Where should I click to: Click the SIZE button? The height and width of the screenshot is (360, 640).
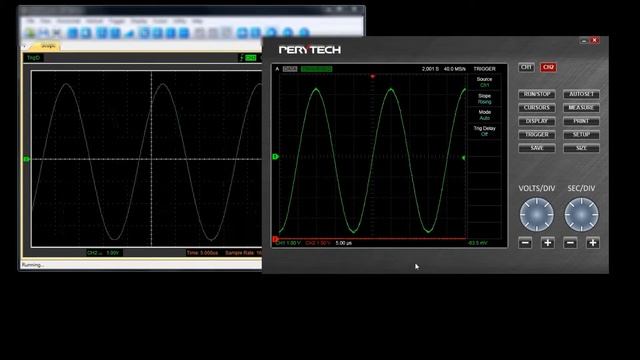581,148
